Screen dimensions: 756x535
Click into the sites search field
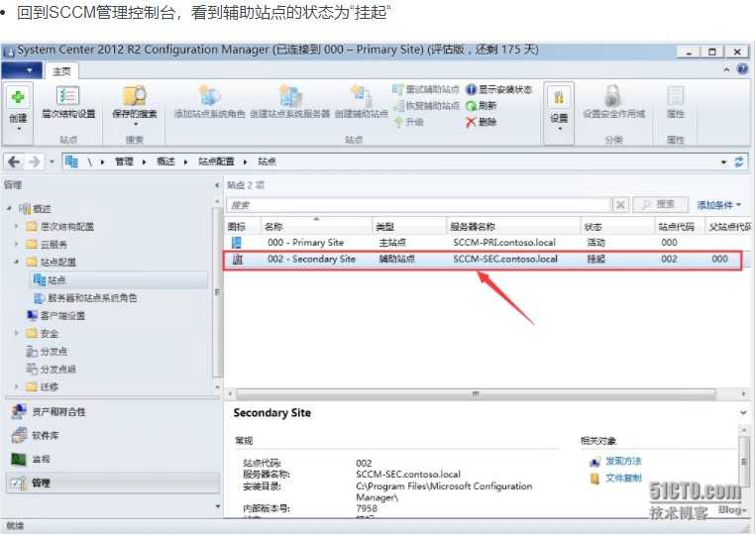(x=418, y=205)
